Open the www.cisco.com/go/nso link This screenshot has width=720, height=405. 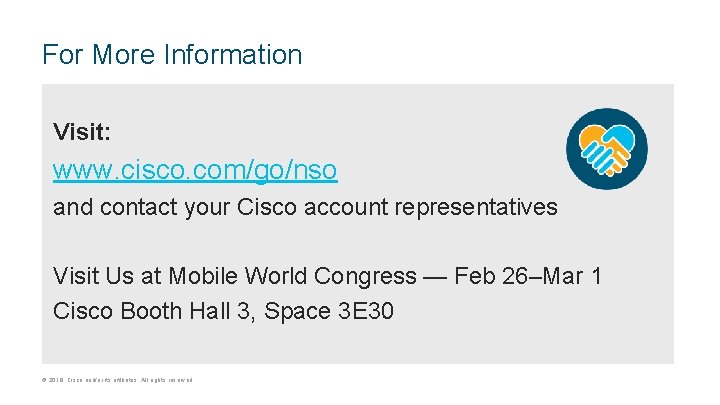tap(195, 170)
